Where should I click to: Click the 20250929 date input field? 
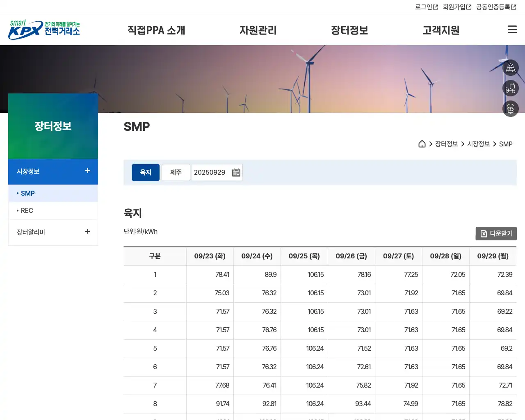pyautogui.click(x=210, y=172)
